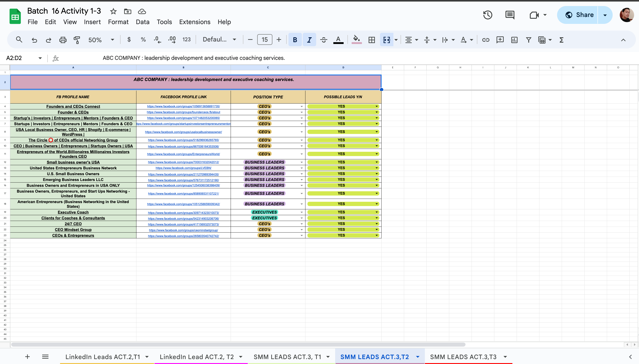This screenshot has height=364, width=639.
Task: Click the functions sigma icon
Action: [562, 40]
